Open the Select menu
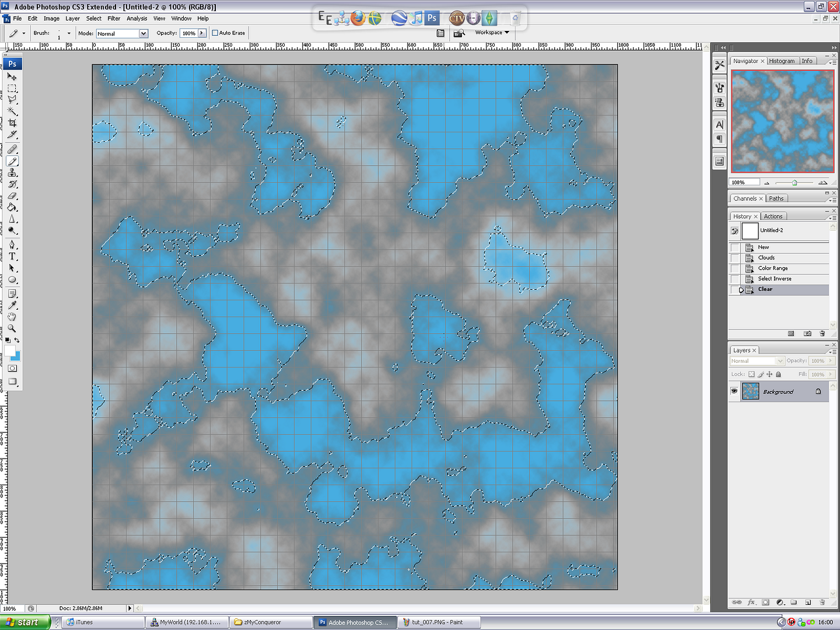This screenshot has height=630, width=840. [94, 19]
